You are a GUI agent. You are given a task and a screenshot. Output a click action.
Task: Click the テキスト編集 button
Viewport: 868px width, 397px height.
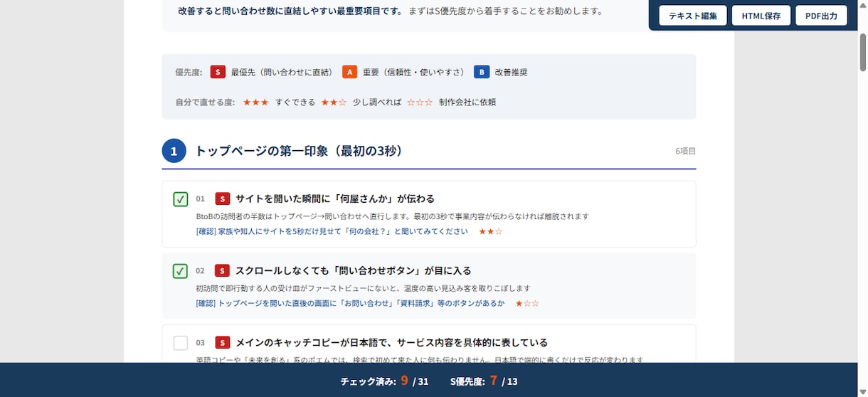(x=692, y=16)
